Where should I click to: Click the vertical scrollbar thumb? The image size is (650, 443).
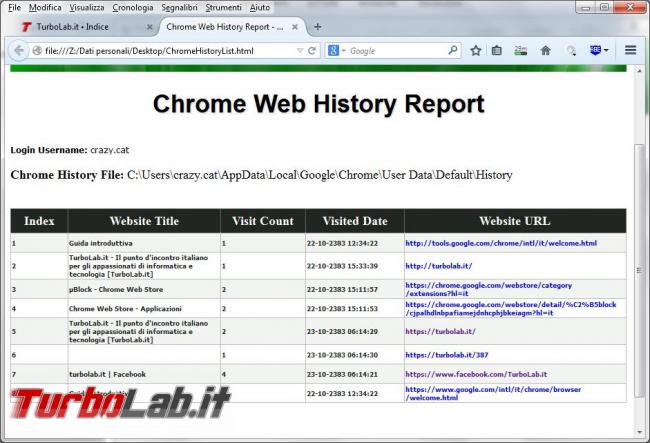639,269
